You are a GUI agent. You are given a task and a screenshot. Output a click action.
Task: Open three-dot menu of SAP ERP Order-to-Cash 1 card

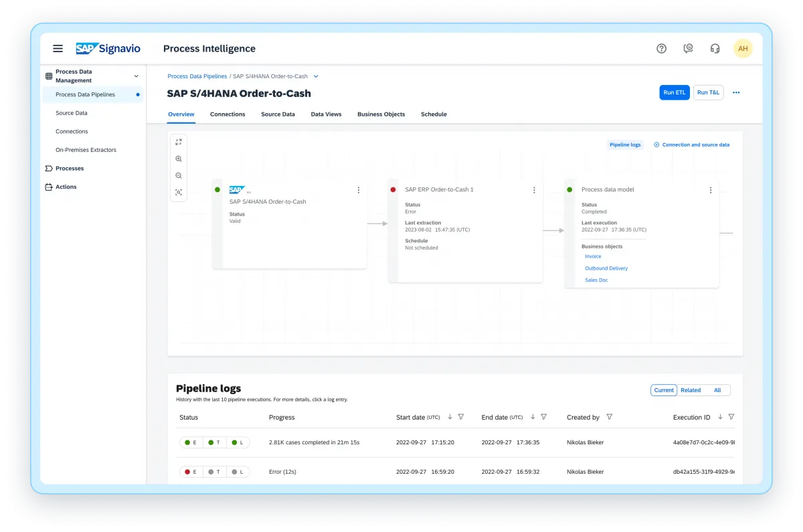534,190
